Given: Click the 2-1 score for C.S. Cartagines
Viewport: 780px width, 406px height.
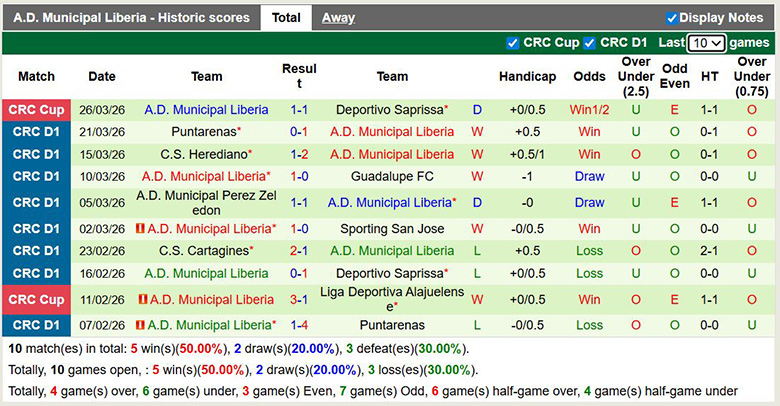Looking at the screenshot, I should pyautogui.click(x=298, y=251).
